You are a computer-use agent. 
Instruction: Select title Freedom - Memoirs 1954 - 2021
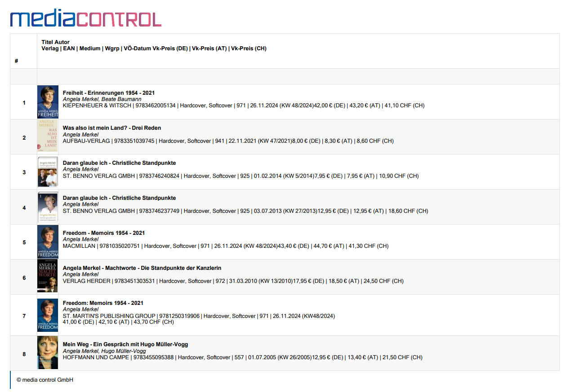(x=104, y=233)
